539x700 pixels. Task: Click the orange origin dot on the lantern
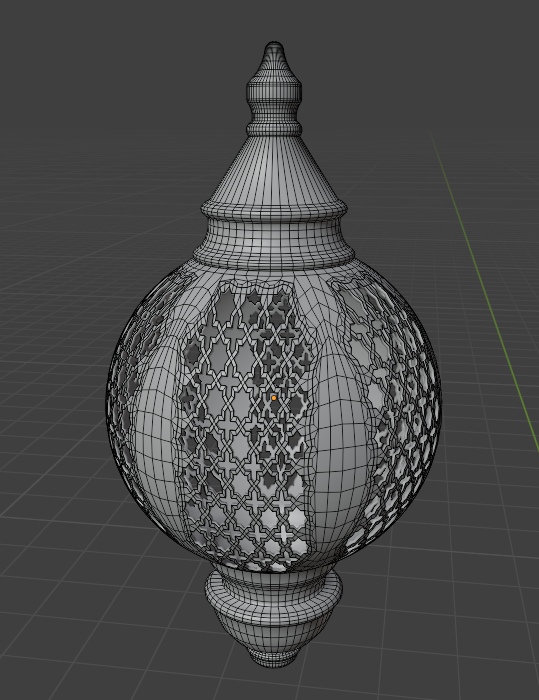tap(274, 398)
